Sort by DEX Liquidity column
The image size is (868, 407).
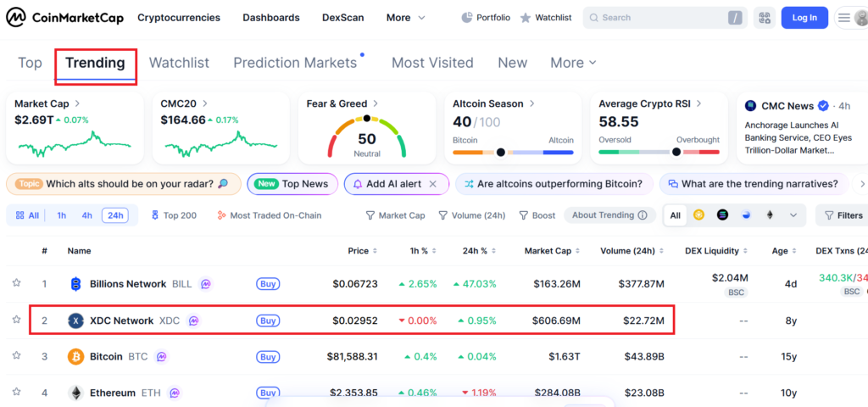pos(715,251)
